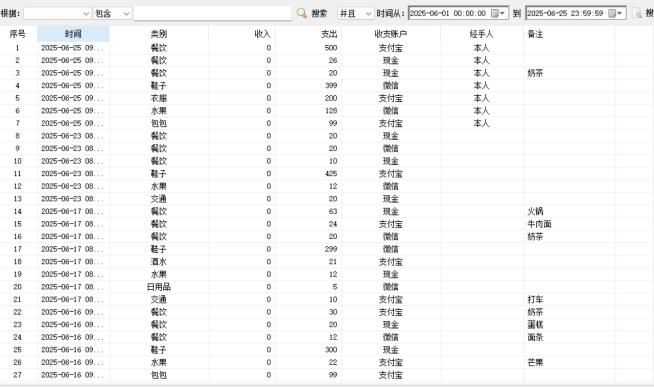Screen dimensions: 654x388
Task: Sort by the 时间 column header
Action: pyautogui.click(x=73, y=34)
